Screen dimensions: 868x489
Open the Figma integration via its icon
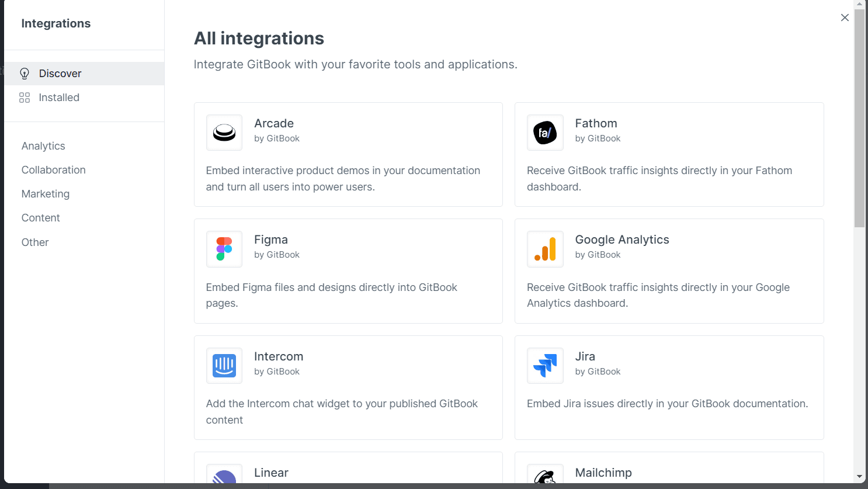(x=224, y=248)
